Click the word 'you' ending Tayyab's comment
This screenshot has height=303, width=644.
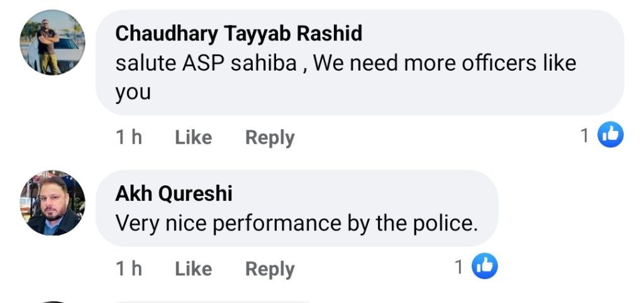point(133,93)
